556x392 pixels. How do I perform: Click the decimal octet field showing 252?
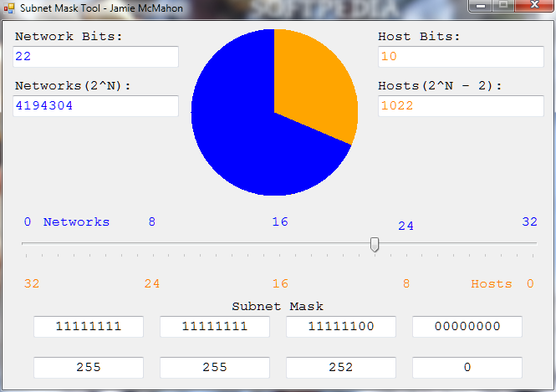point(341,368)
